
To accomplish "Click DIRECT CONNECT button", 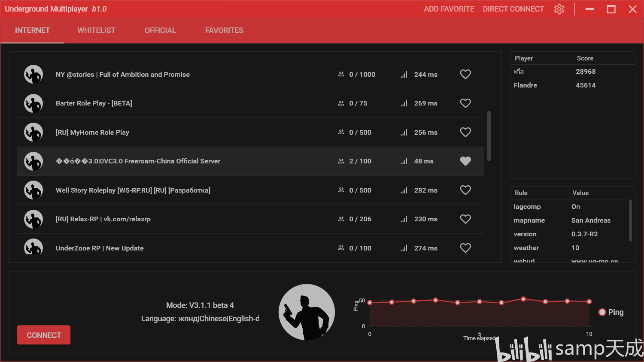I will pyautogui.click(x=513, y=9).
